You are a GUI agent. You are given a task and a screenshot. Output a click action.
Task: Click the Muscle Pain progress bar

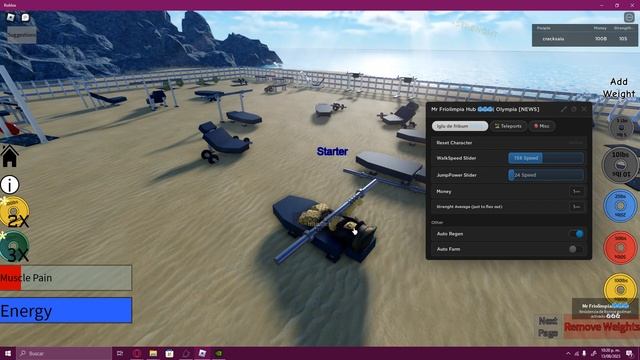[66, 278]
